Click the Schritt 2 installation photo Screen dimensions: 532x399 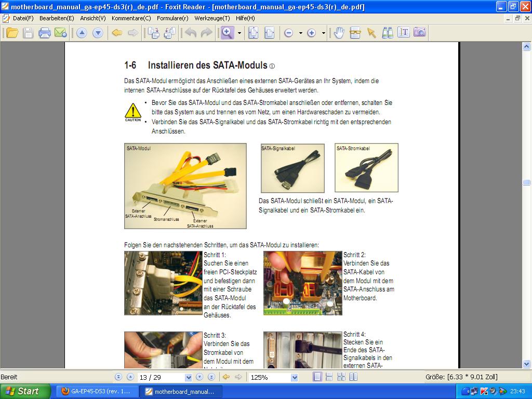tap(303, 283)
